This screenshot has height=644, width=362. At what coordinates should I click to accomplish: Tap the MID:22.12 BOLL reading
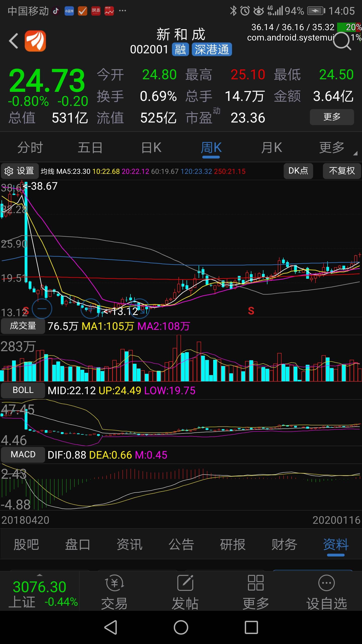(x=72, y=391)
